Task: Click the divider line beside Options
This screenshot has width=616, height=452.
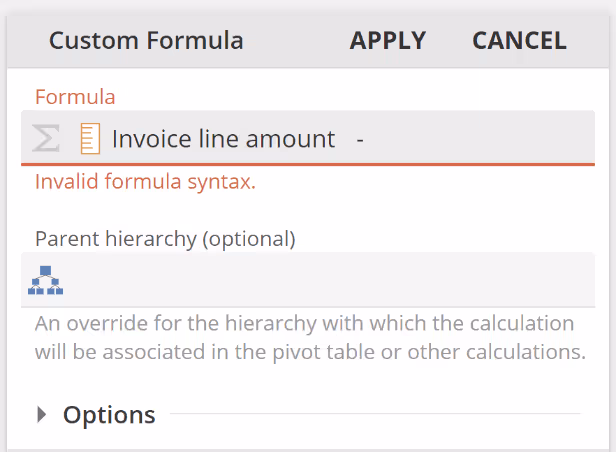Action: click(x=375, y=413)
